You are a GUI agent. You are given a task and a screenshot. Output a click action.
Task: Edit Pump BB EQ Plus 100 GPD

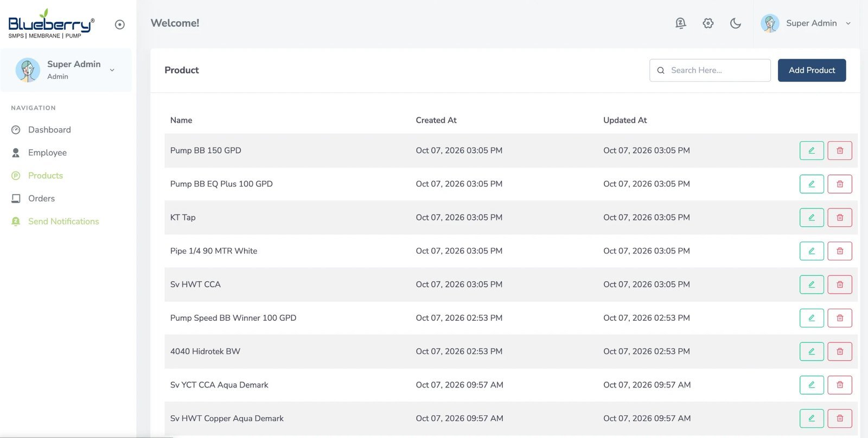click(x=812, y=184)
